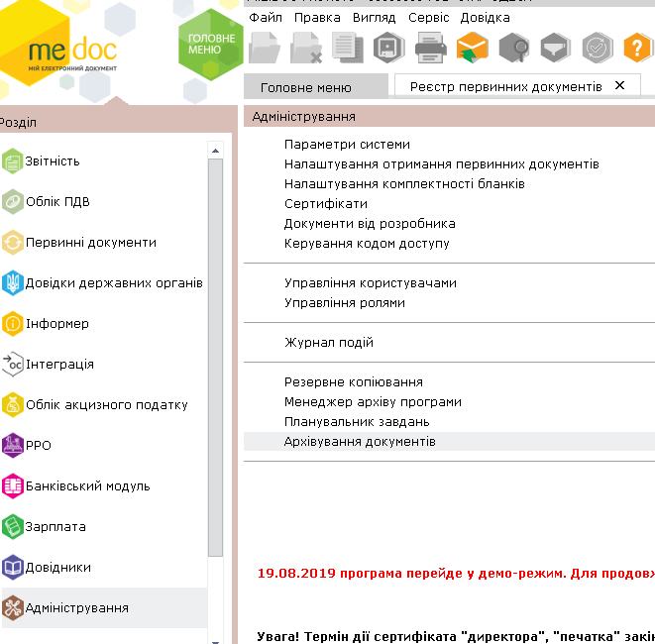Click the Довідники book icon
Viewport: 655px width, 644px height.
(13, 567)
